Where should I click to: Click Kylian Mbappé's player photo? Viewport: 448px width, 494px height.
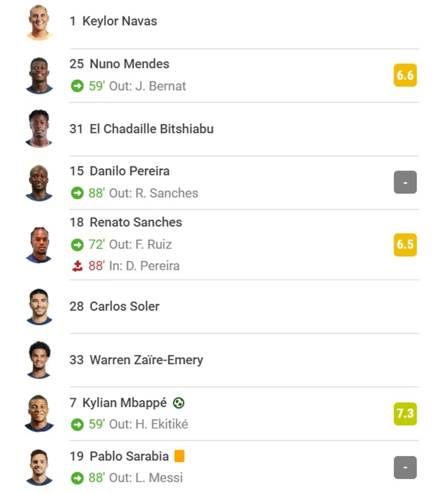(39, 414)
